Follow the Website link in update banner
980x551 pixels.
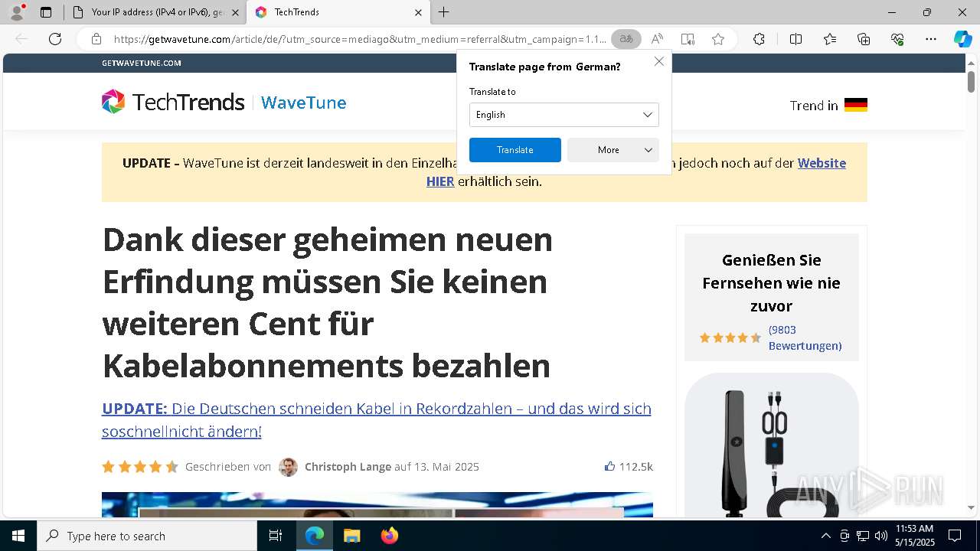pos(822,163)
